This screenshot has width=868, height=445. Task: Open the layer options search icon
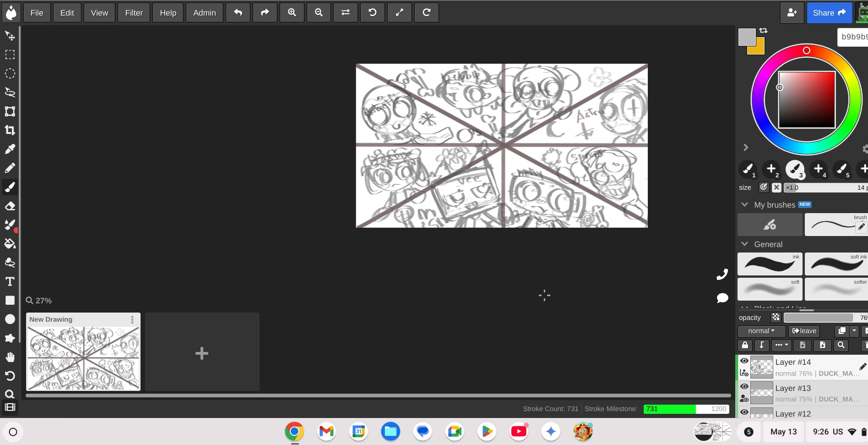coord(841,346)
